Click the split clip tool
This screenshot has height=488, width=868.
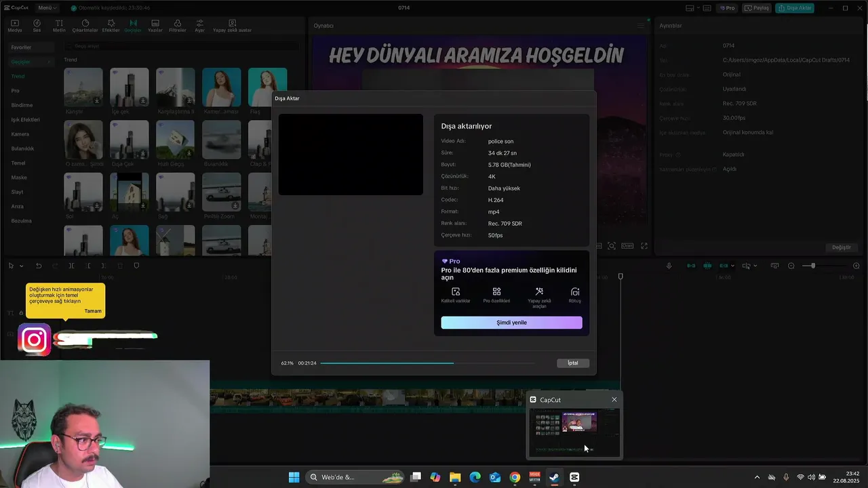(x=71, y=266)
